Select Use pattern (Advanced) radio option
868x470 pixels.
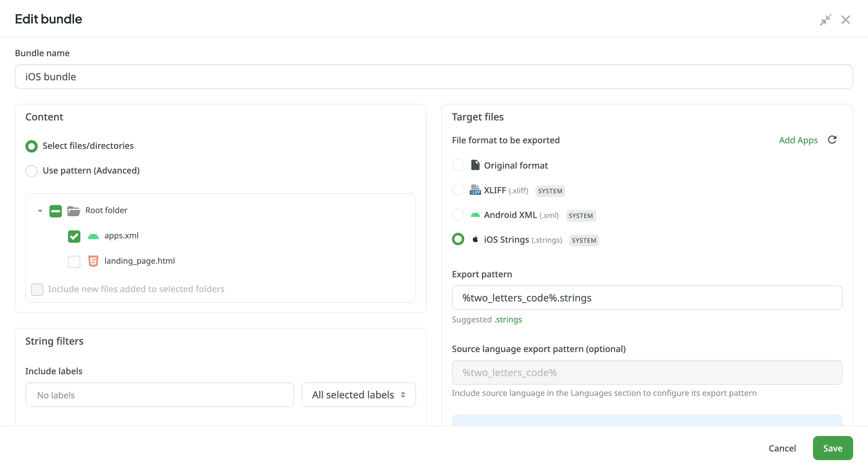coord(32,171)
